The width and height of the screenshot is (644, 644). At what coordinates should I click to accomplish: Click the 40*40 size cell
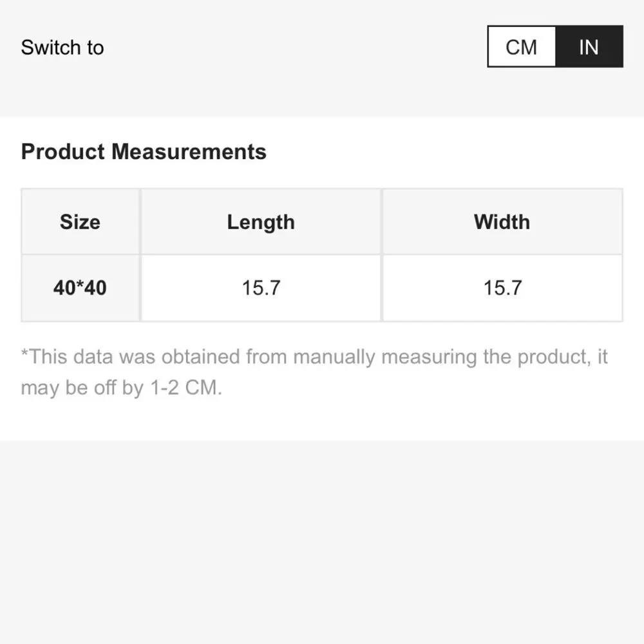click(x=80, y=287)
